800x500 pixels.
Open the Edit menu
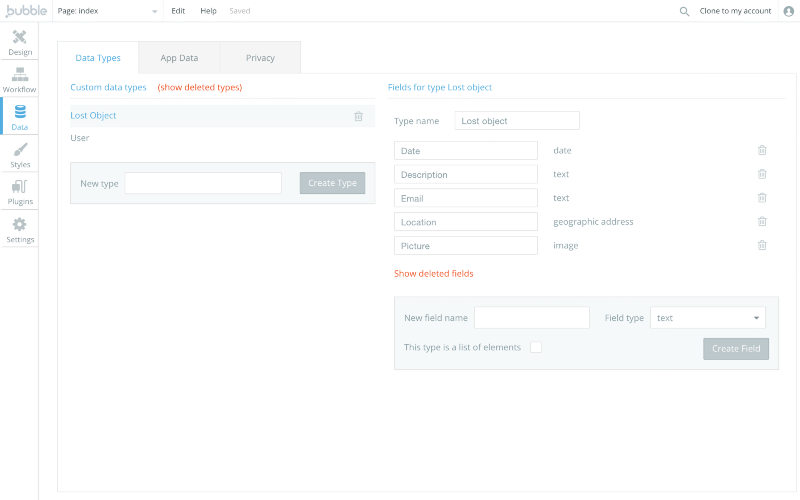click(x=178, y=11)
